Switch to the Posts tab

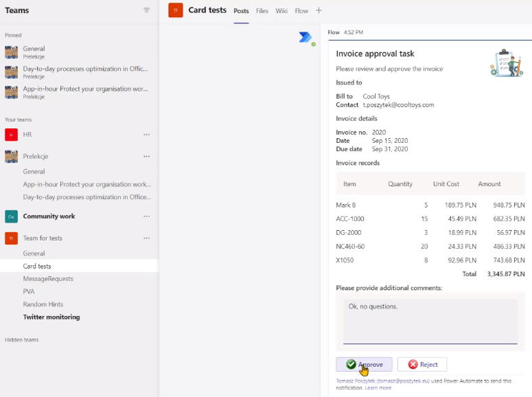point(241,11)
